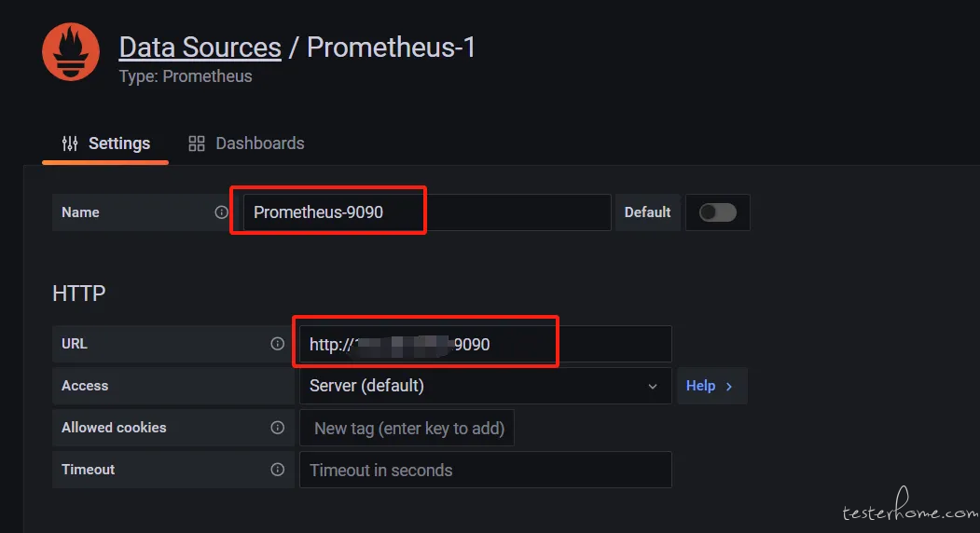Open the Data Sources breadcrumb link
Viewport: 980px width, 533px height.
tap(200, 48)
